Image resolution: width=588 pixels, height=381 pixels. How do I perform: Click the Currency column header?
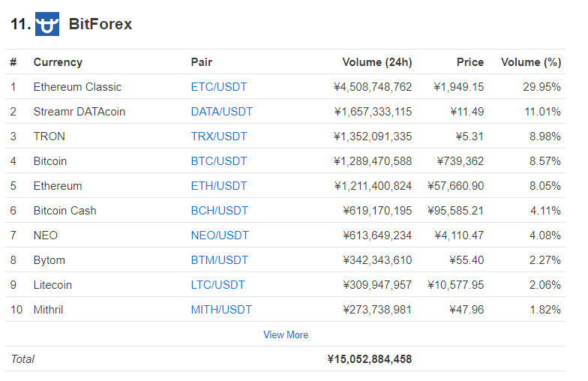(58, 62)
